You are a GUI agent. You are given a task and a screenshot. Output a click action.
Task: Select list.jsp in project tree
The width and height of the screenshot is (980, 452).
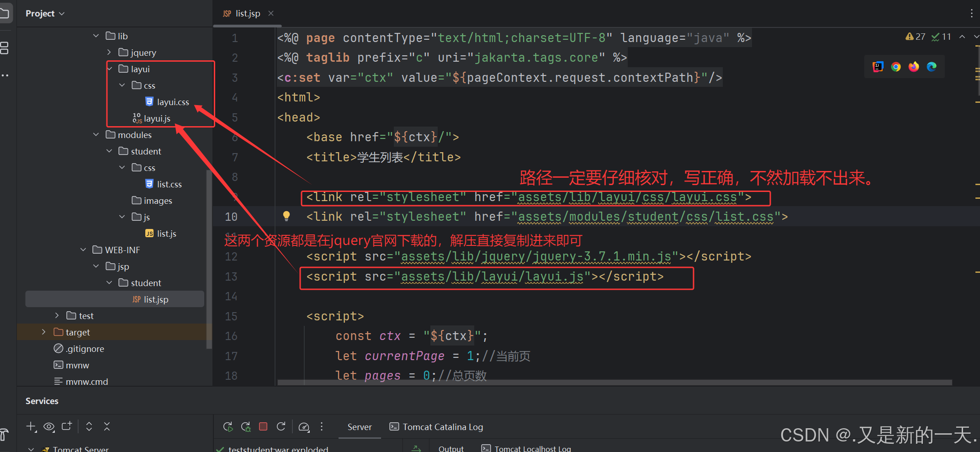(115, 299)
